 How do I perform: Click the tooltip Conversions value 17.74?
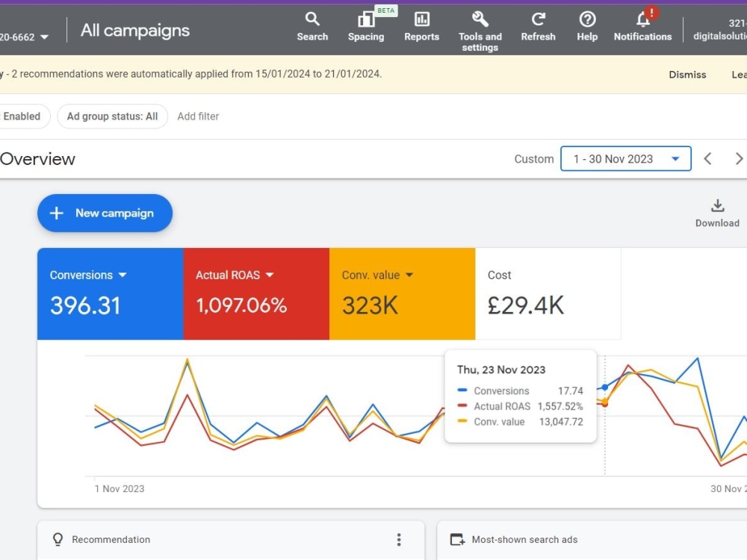pos(570,391)
